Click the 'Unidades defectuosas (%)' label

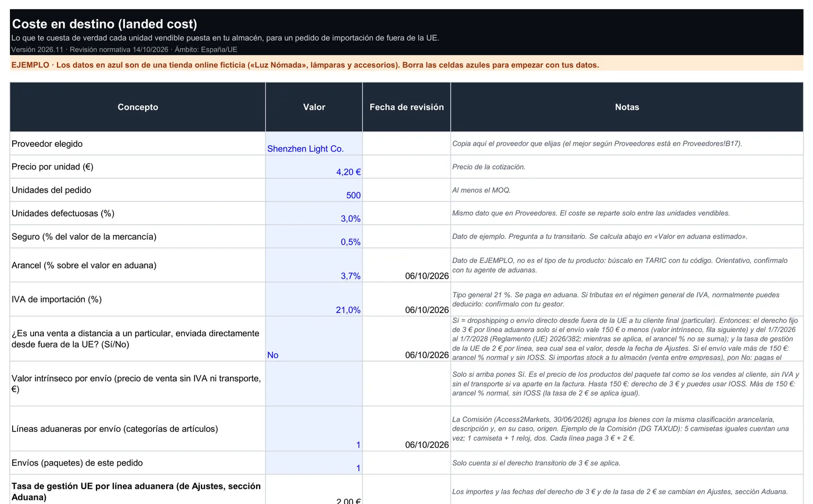pos(63,213)
